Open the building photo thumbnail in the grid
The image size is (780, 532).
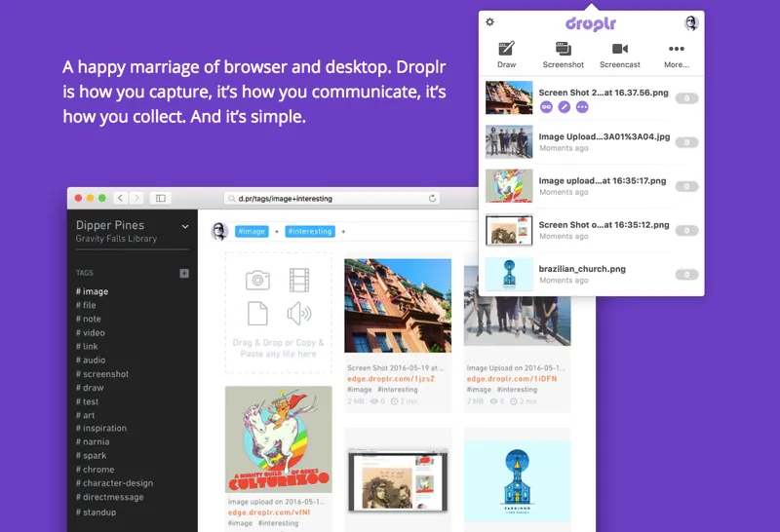(398, 305)
